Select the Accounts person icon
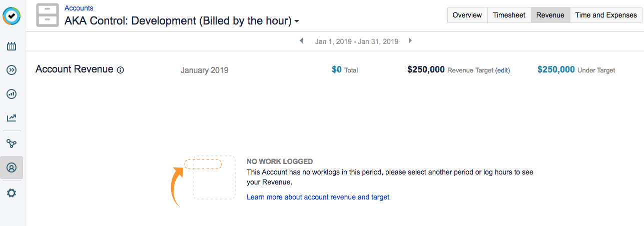644x226 pixels. coord(12,167)
